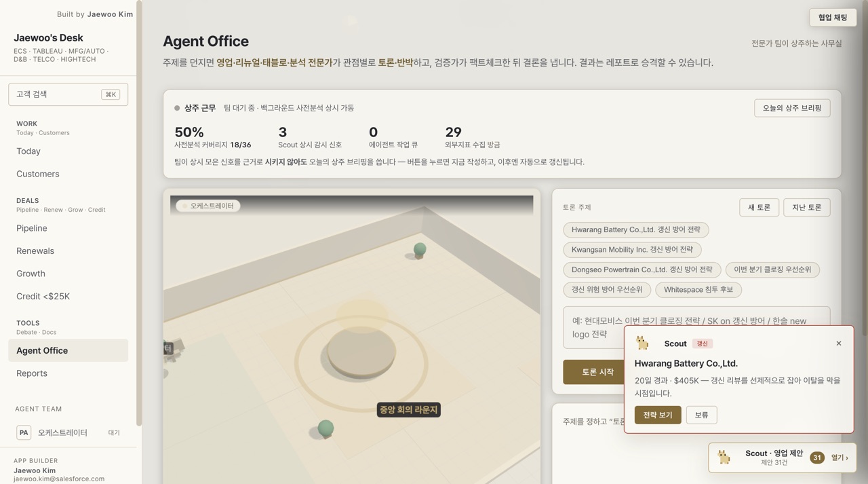Select topic Kwangsan Mobility Inc. 갱신 방어 전략

[x=632, y=250]
